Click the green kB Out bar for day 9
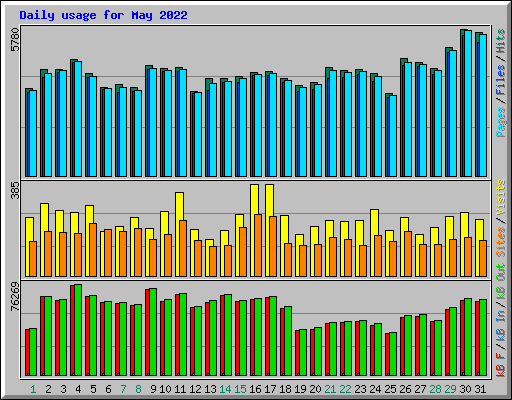 153,332
